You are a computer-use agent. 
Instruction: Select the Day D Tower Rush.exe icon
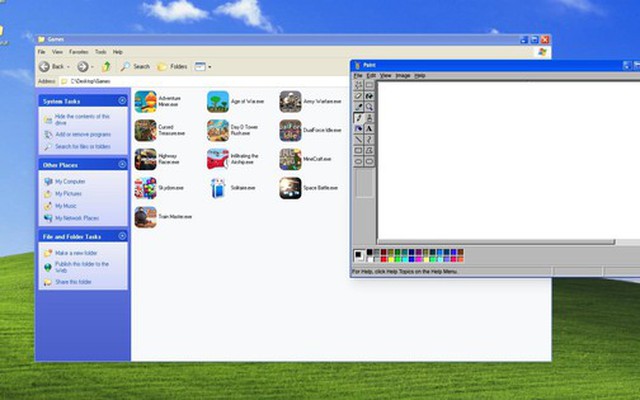point(218,130)
